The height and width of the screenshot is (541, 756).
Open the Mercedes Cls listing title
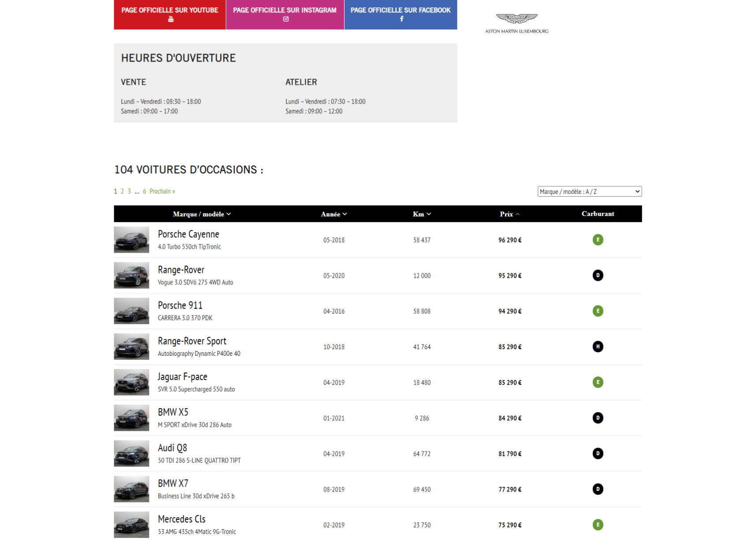click(182, 519)
